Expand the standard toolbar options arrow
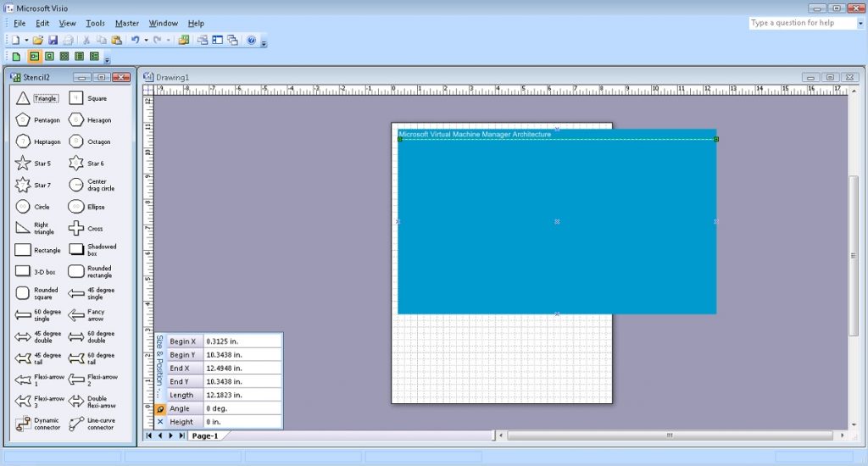This screenshot has width=868, height=466. click(264, 42)
